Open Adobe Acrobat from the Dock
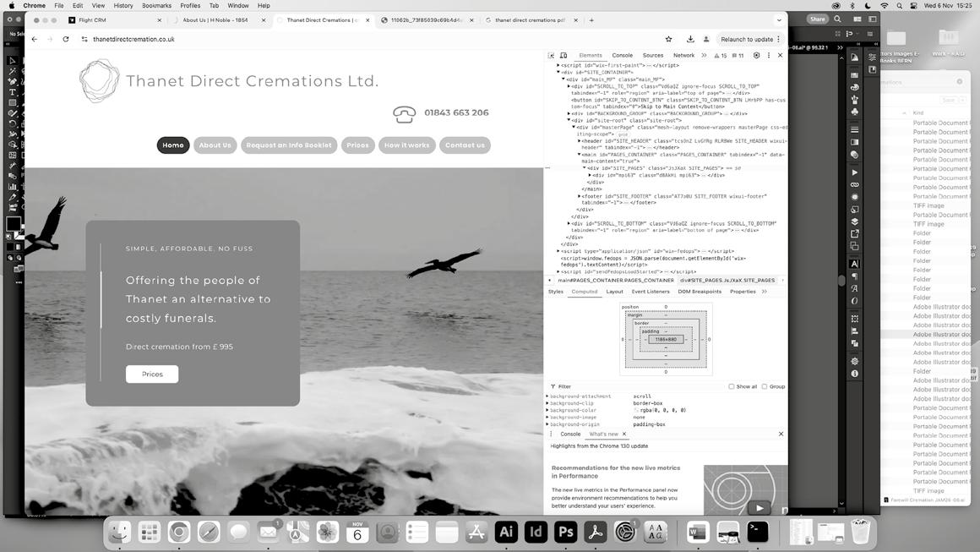 point(595,532)
